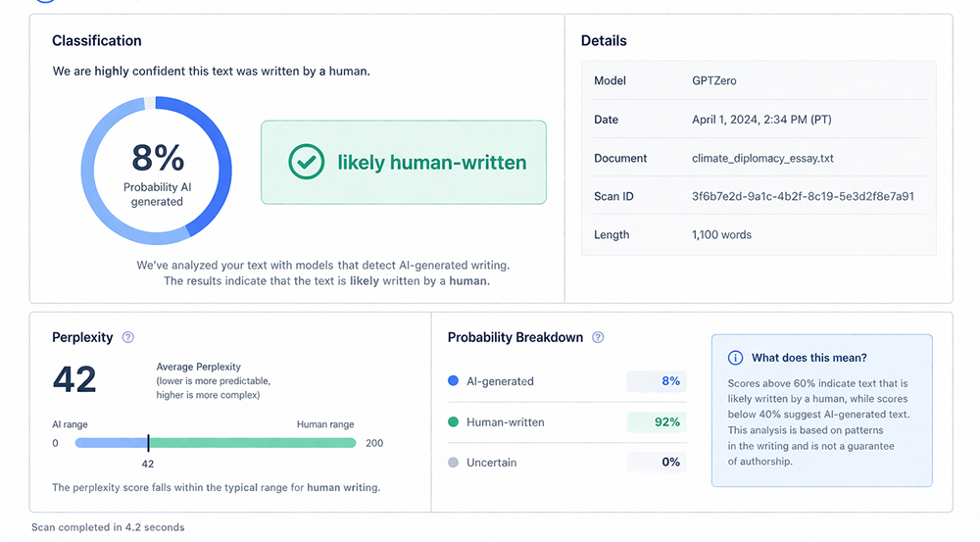Click the 8% AI-generated percentage value

click(670, 381)
